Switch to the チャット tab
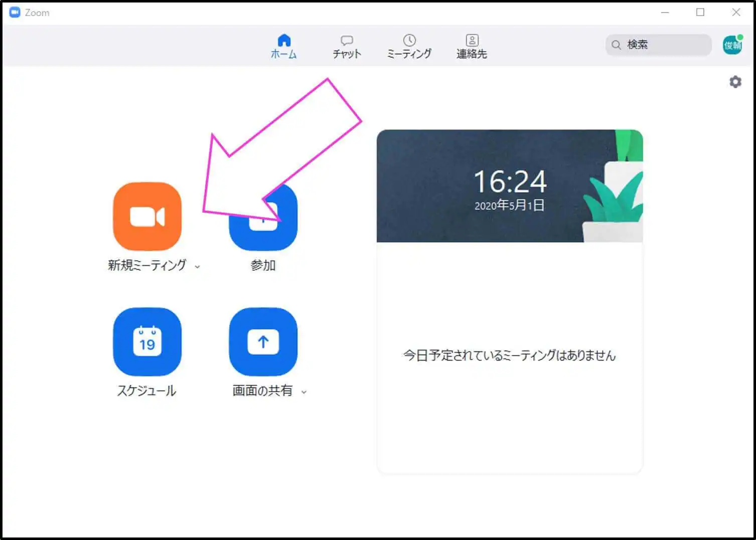 (x=347, y=46)
